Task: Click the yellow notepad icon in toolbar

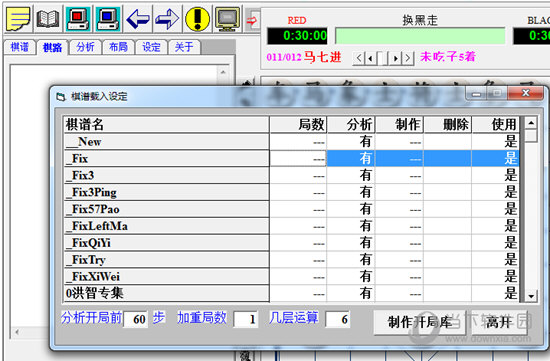Action: [x=18, y=18]
